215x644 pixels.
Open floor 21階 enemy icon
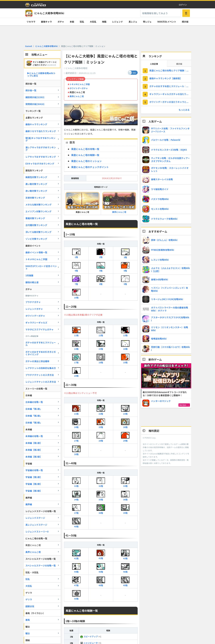tap(76, 408)
